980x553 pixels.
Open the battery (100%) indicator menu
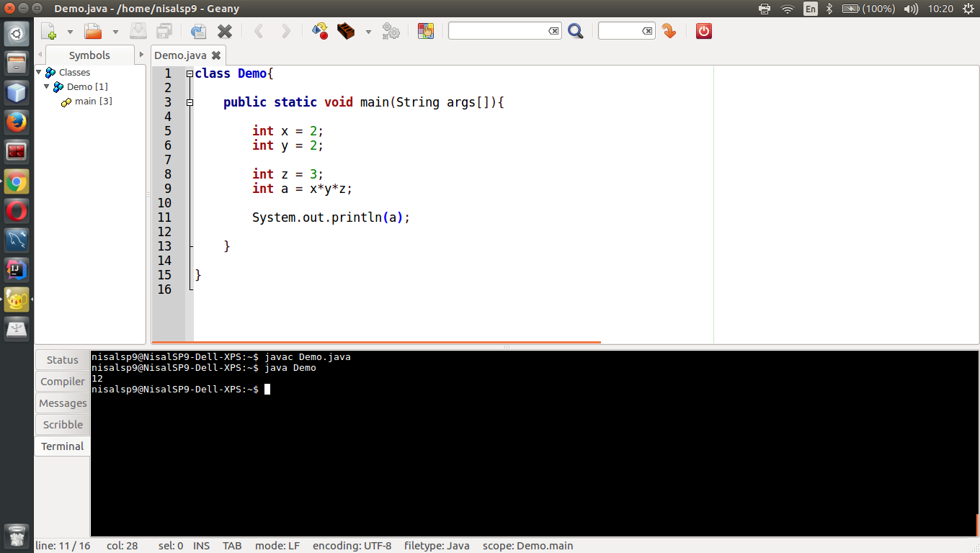click(x=868, y=9)
